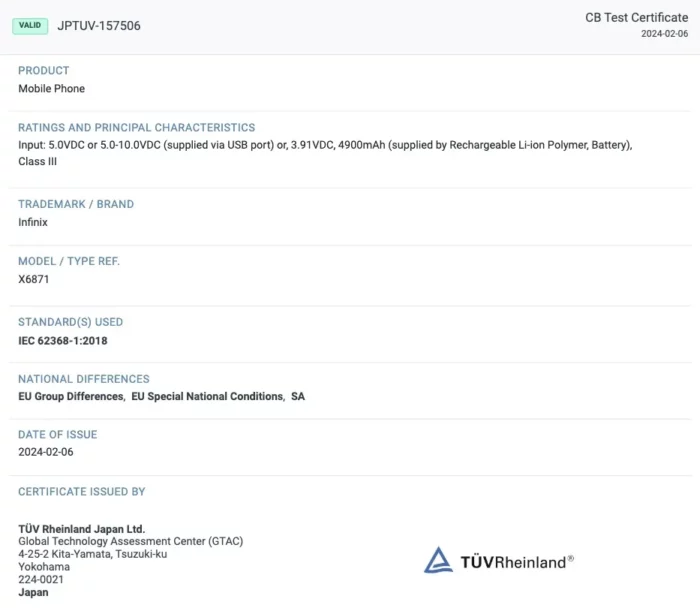700x608 pixels.
Task: Click the TRADEMARK / BRAND heading
Action: coord(76,204)
